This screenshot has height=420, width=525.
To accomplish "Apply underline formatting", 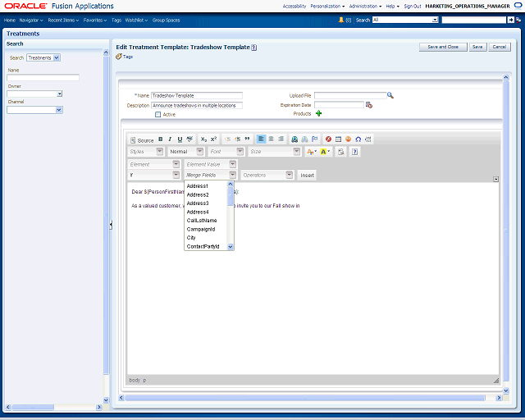I will pyautogui.click(x=180, y=139).
